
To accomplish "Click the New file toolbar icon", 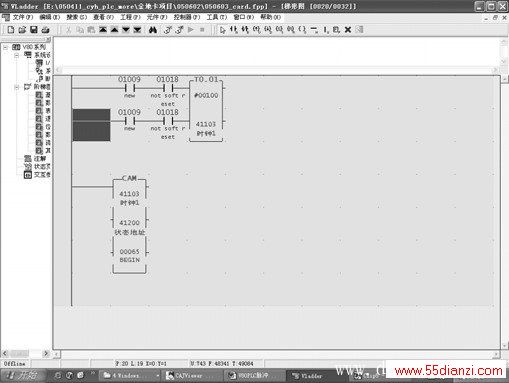I will point(11,30).
